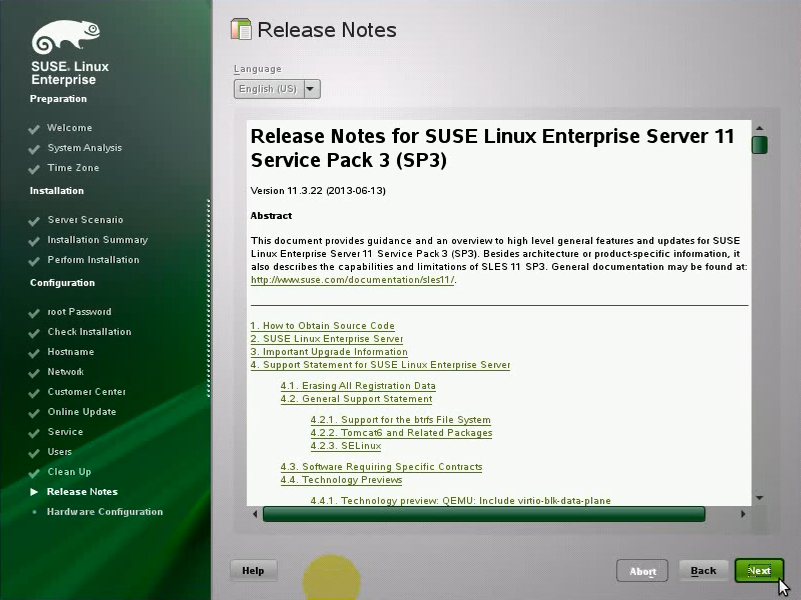Open '3. Important Upgrade Information' link
This screenshot has width=801, height=600.
(329, 352)
